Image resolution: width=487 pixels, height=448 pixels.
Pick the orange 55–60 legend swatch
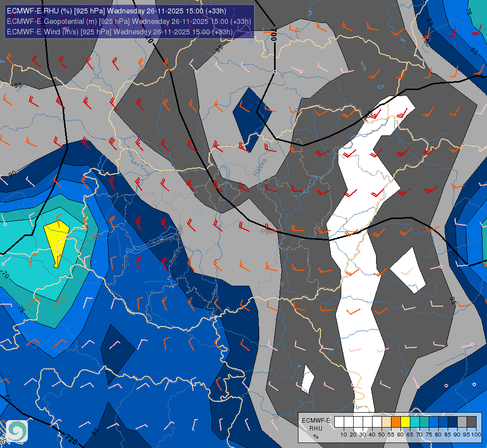click(x=396, y=422)
